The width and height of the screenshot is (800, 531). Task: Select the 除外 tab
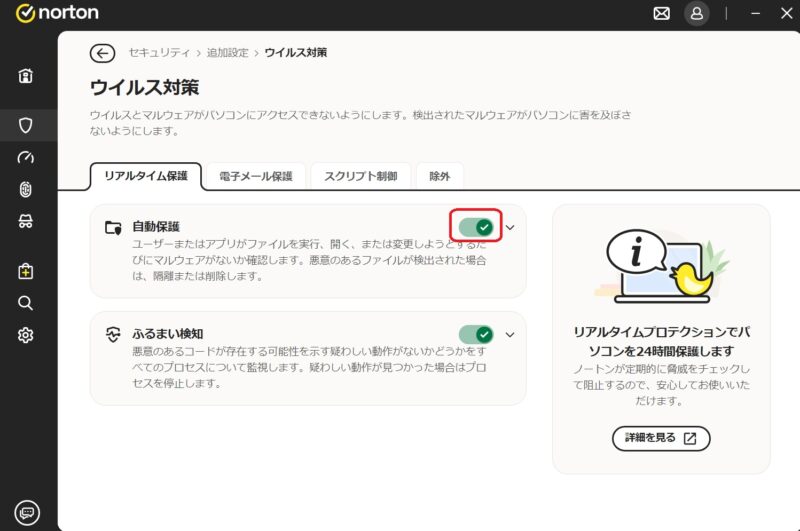tap(440, 176)
